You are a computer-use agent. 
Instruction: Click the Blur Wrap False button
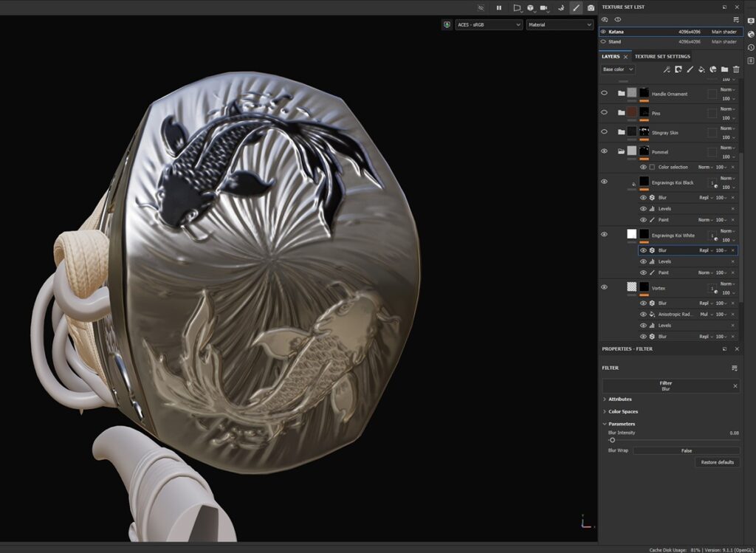click(x=686, y=450)
